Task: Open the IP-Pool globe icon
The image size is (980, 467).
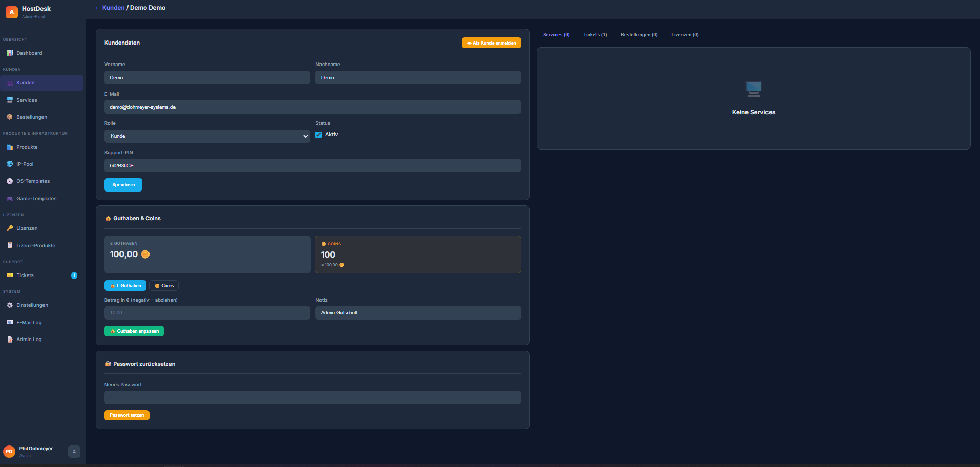Action: [10, 164]
